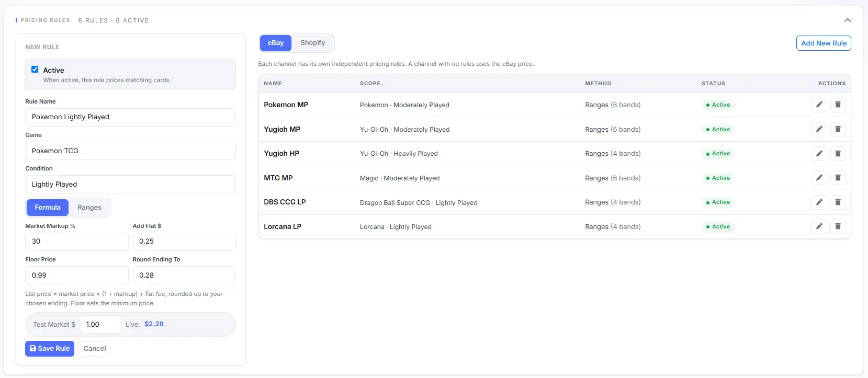This screenshot has width=868, height=378.
Task: Select the eBay channel tab
Action: (x=276, y=43)
